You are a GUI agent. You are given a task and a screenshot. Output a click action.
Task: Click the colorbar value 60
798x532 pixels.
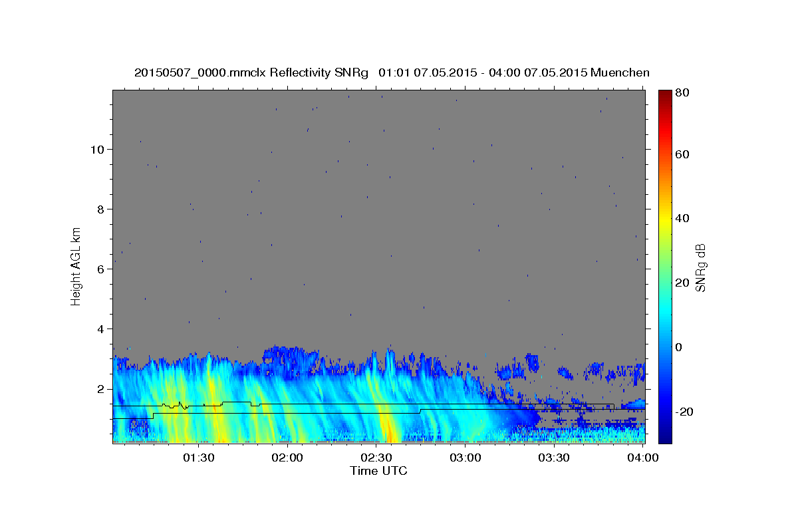682,154
